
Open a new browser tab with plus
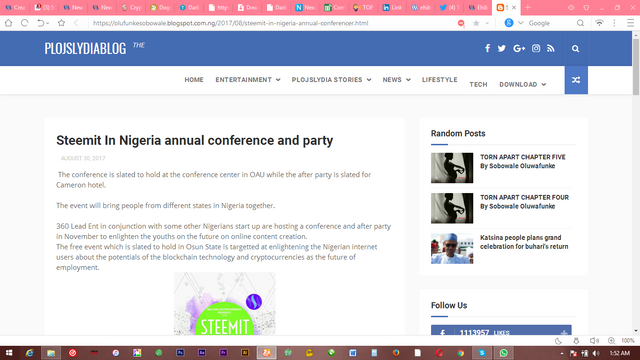point(528,7)
